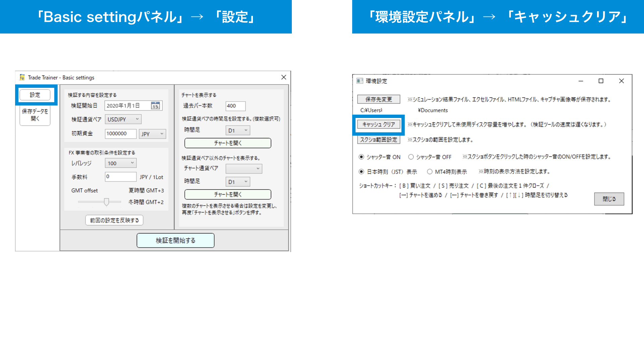Select シャッター音 OFF radio button
This screenshot has width=644, height=362.
pos(411,157)
